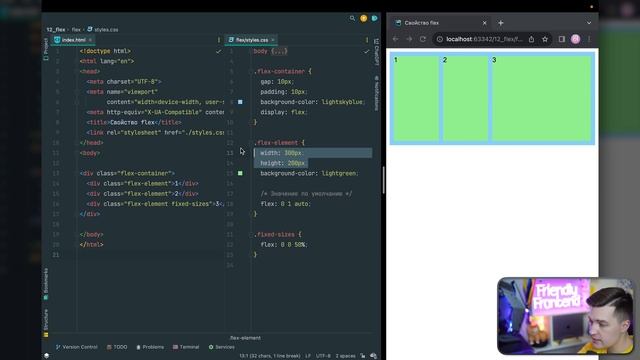Screen dimensions: 640x360
Task: Reload the localhost page
Action: [x=423, y=39]
